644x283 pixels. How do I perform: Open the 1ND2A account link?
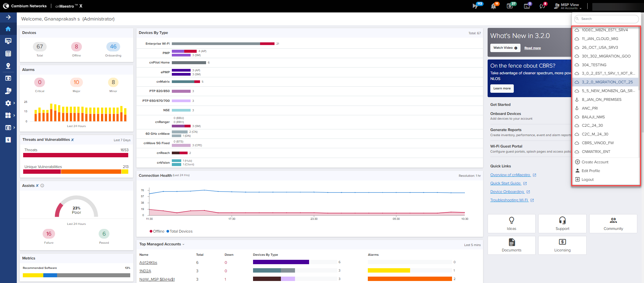coord(145,271)
